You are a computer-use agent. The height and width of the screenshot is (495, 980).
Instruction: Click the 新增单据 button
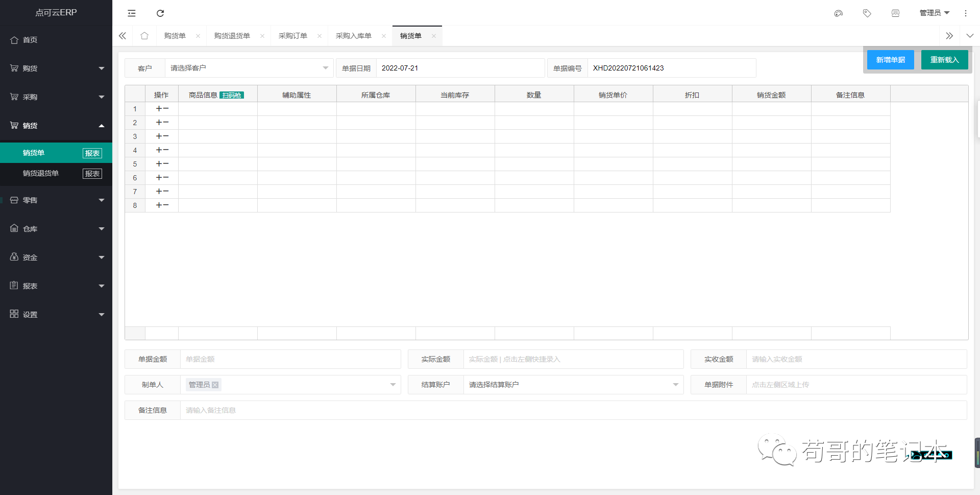point(891,60)
